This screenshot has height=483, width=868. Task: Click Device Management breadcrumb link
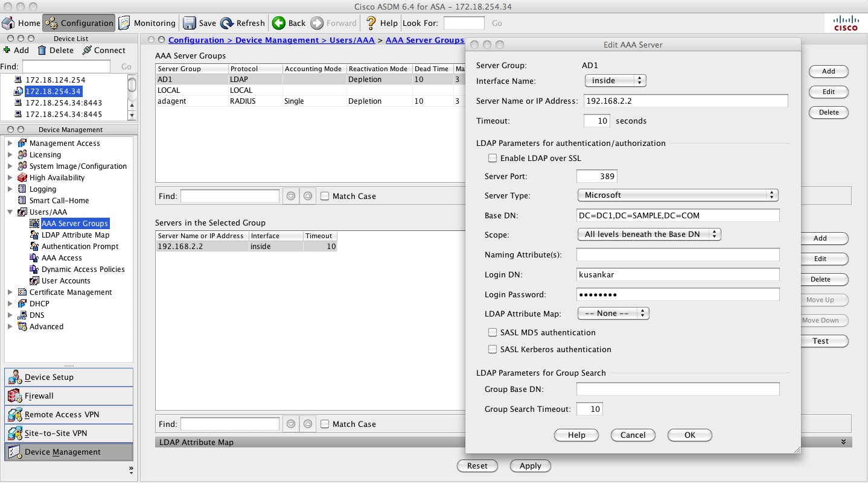click(x=276, y=40)
